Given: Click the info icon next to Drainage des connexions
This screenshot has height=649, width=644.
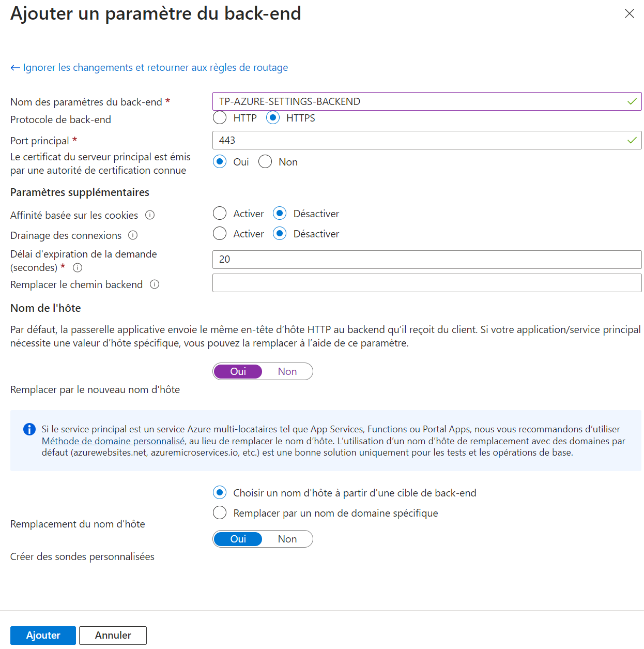Looking at the screenshot, I should (133, 235).
